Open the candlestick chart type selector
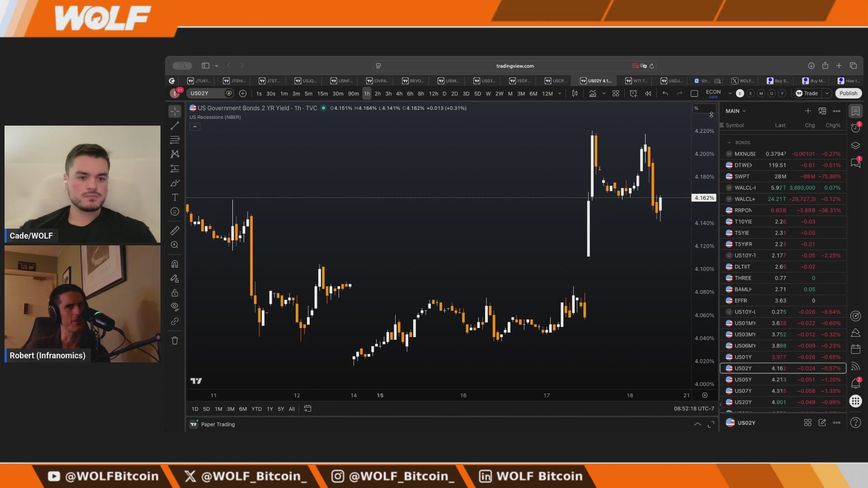The height and width of the screenshot is (488, 868). (x=575, y=94)
